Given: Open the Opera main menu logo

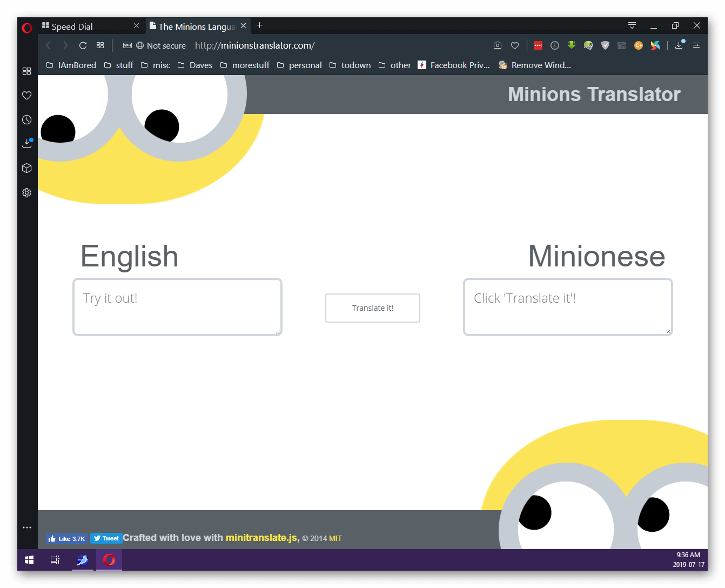Looking at the screenshot, I should pyautogui.click(x=27, y=28).
